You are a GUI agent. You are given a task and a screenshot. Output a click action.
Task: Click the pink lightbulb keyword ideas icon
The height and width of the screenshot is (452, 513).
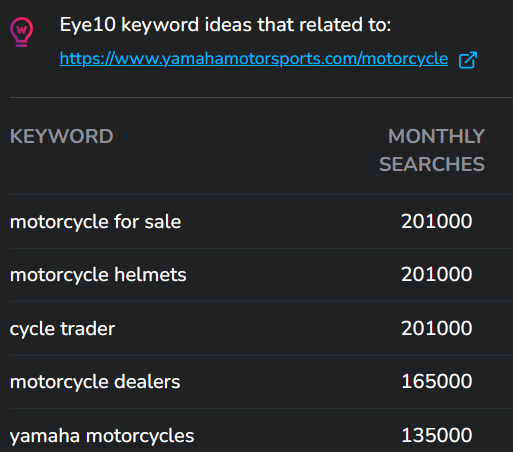point(21,32)
